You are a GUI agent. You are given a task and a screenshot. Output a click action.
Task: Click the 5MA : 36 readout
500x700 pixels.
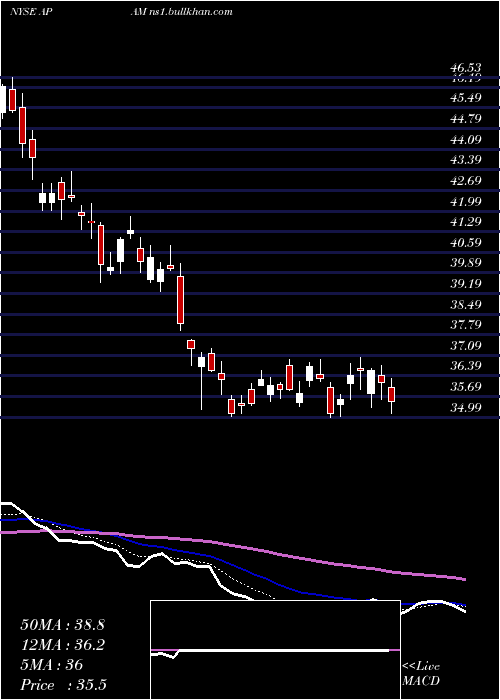[x=52, y=665]
